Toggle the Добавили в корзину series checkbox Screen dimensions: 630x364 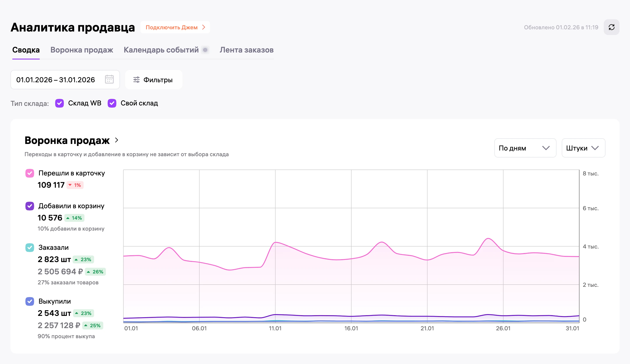30,206
